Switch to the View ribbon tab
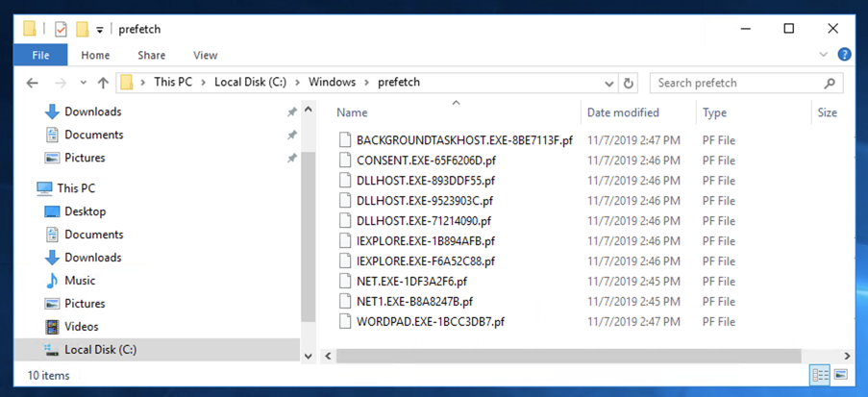Viewport: 868px width, 397px height. [x=205, y=56]
